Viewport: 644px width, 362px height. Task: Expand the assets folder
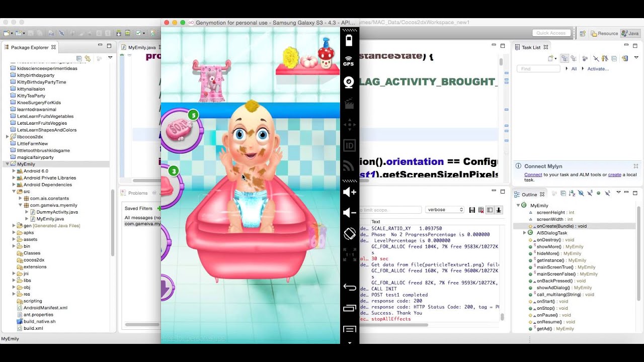click(14, 239)
